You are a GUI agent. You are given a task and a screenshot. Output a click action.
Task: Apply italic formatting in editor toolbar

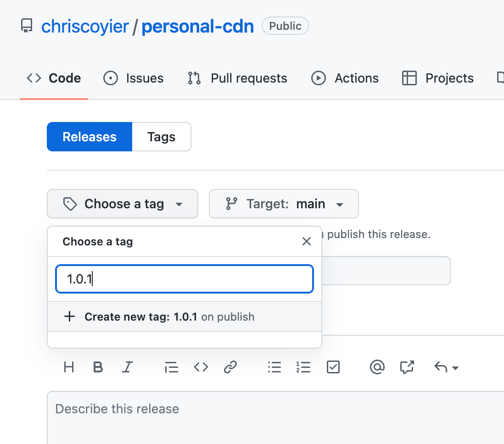tap(127, 367)
